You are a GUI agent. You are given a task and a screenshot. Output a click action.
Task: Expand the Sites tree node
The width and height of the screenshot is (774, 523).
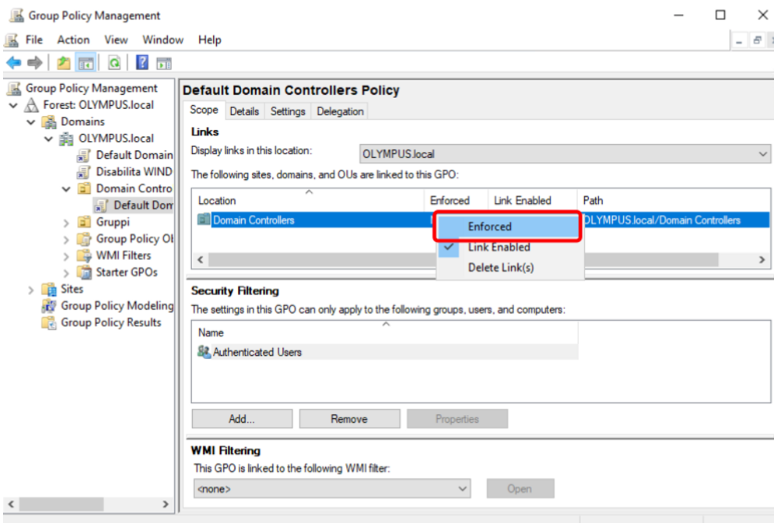33,289
